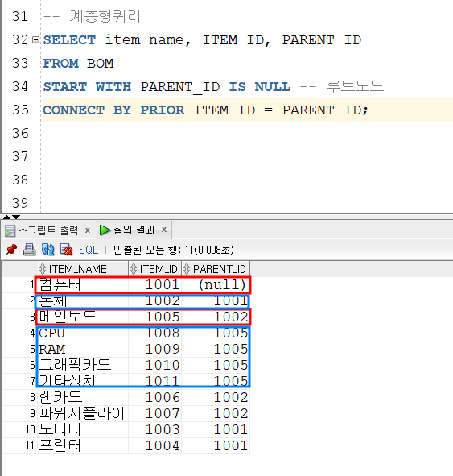Select ITEM_ID cell 1007
Screen dimensions: 453x476
(x=155, y=413)
